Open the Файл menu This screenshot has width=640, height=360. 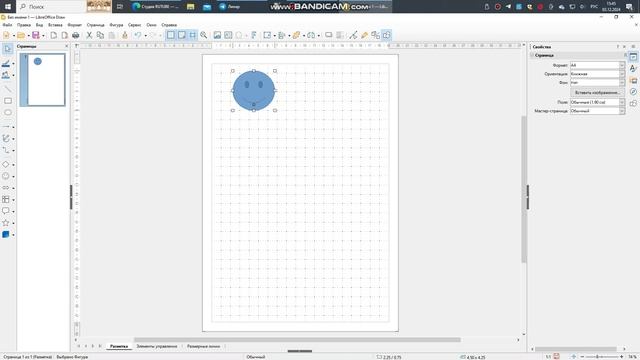tap(7, 25)
